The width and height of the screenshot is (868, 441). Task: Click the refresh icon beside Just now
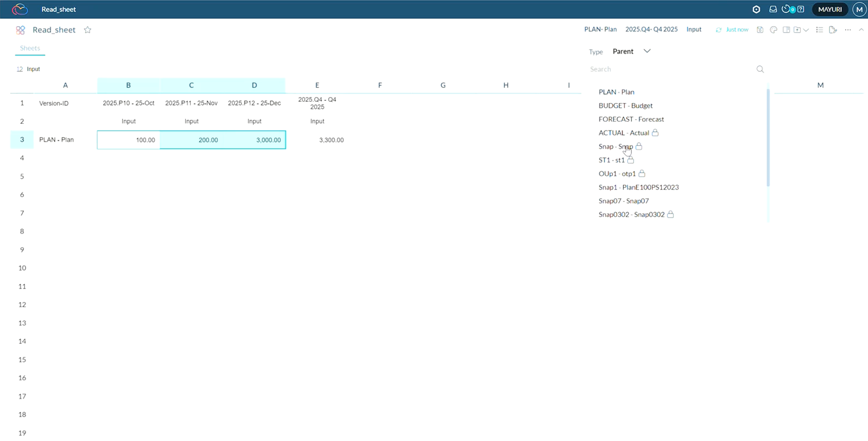click(719, 30)
